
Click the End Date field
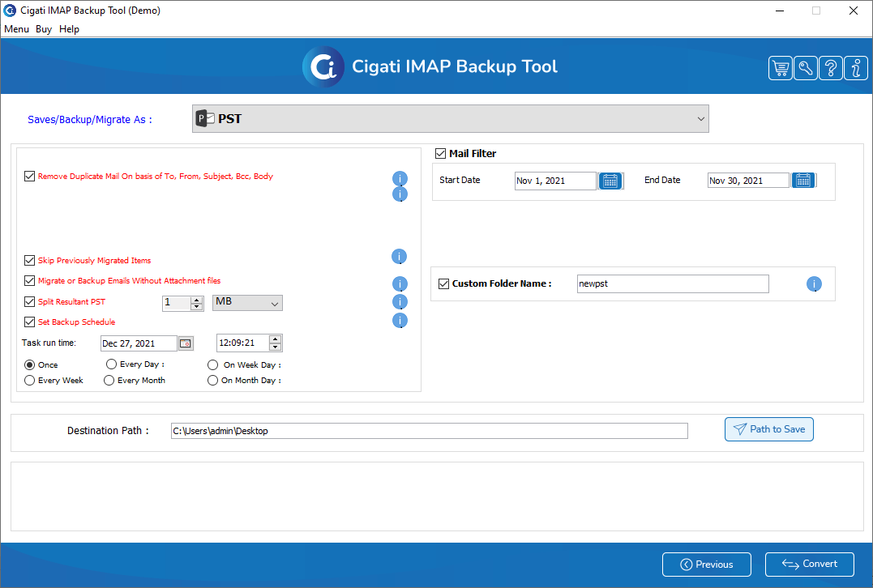(x=748, y=181)
